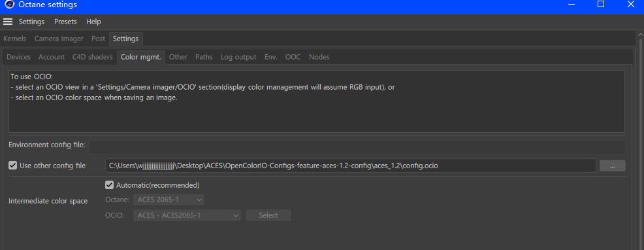Click the other config file path field
This screenshot has width=644, height=250.
[351, 166]
